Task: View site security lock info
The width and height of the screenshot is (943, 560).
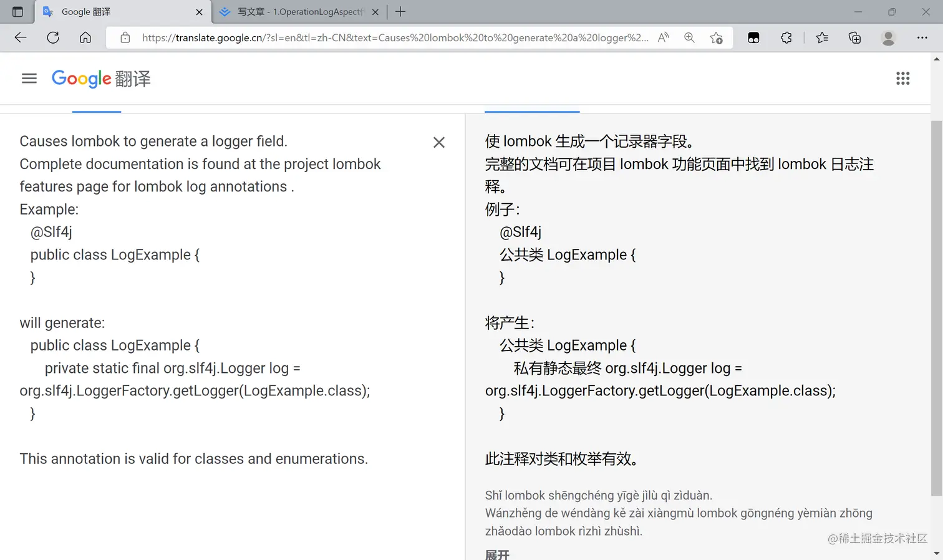Action: [125, 37]
